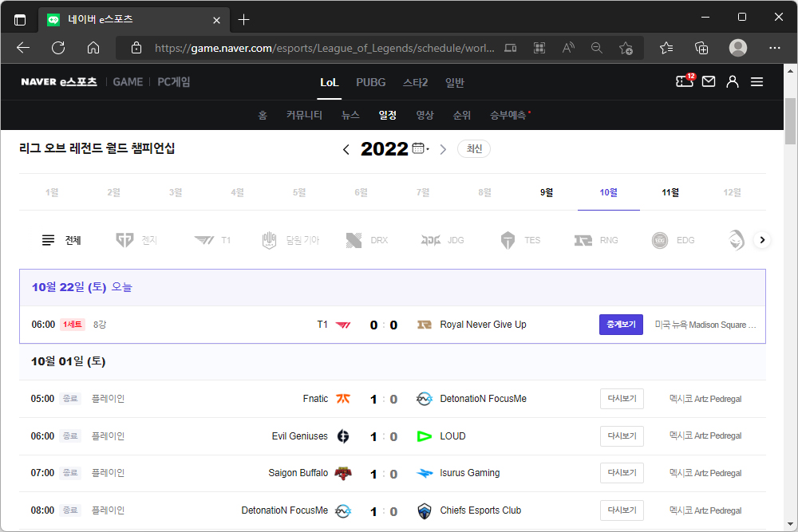Reload the page
The height and width of the screenshot is (532, 798).
tap(58, 48)
